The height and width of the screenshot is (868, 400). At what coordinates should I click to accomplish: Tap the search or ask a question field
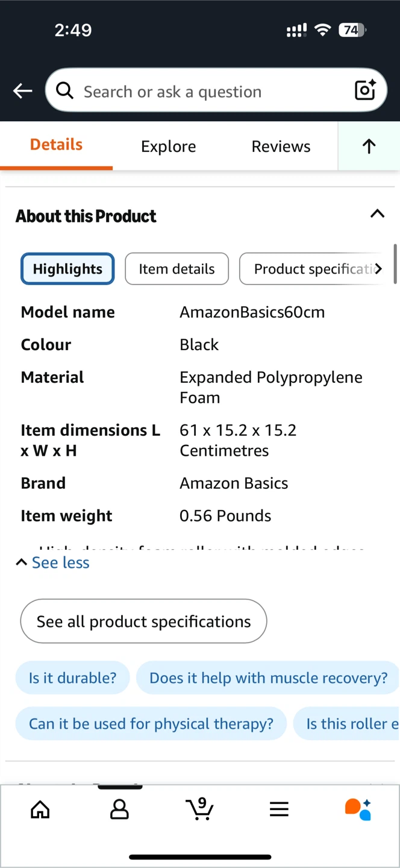205,91
